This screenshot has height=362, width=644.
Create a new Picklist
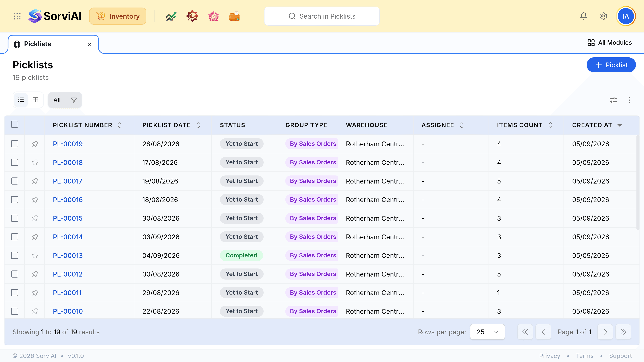tap(611, 65)
